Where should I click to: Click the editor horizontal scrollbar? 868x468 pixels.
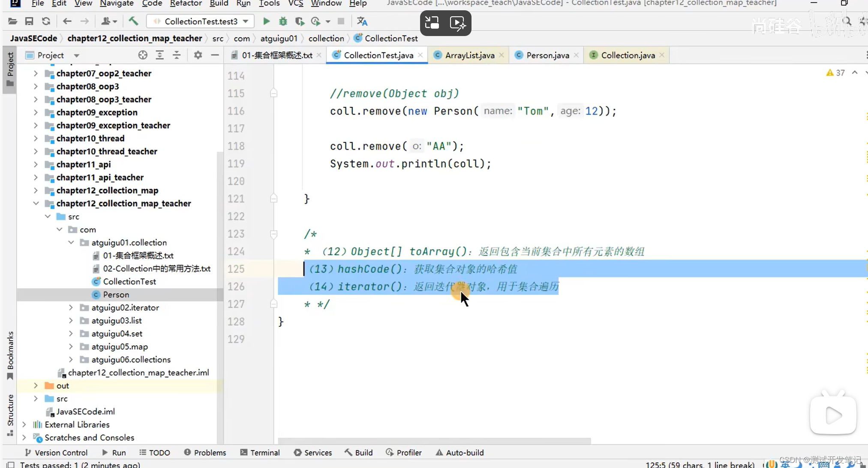[434, 441]
